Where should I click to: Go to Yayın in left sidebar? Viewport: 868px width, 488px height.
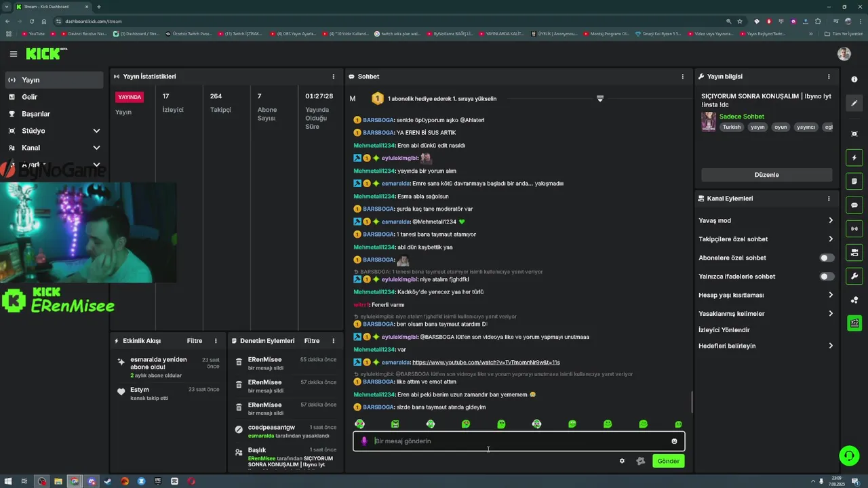coord(53,80)
